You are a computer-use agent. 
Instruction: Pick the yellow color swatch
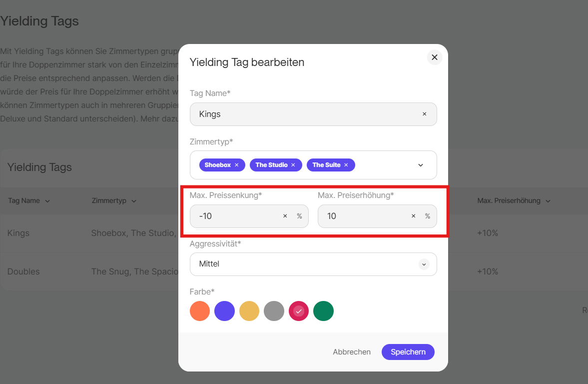249,311
